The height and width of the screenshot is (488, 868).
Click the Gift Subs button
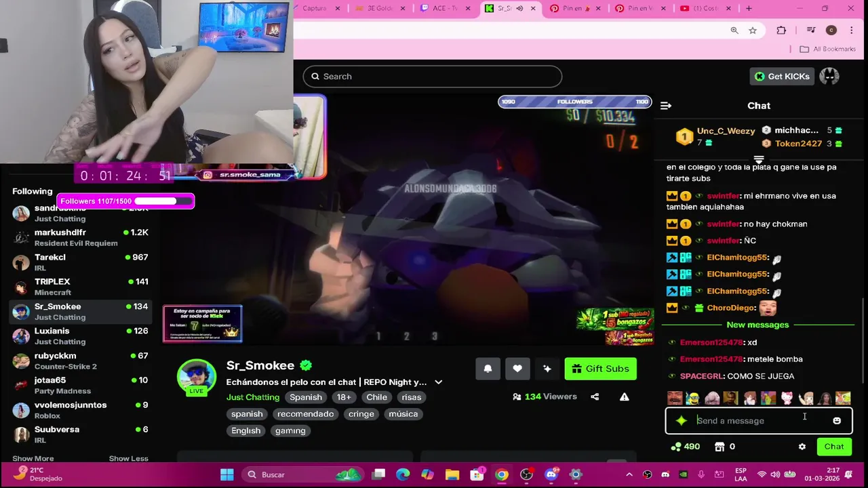(x=600, y=369)
